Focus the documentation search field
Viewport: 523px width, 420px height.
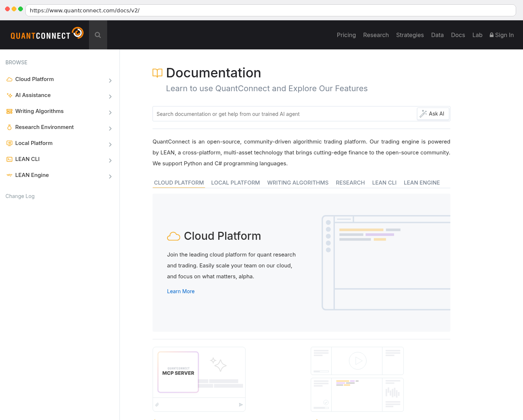coord(285,114)
